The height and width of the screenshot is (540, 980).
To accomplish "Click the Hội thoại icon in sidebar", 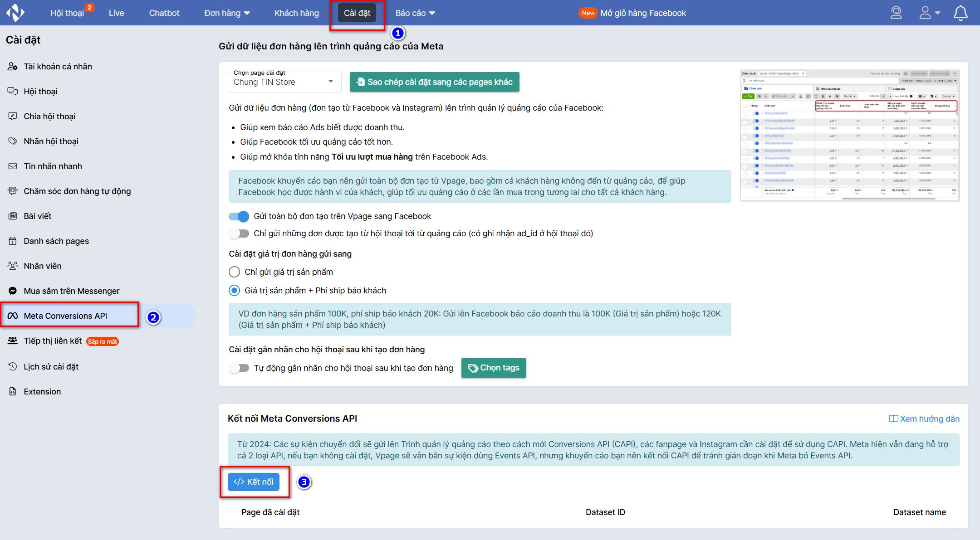I will click(x=12, y=91).
